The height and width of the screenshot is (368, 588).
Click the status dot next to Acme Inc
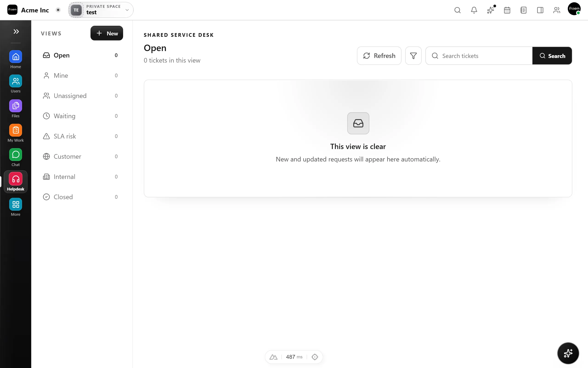pyautogui.click(x=58, y=10)
